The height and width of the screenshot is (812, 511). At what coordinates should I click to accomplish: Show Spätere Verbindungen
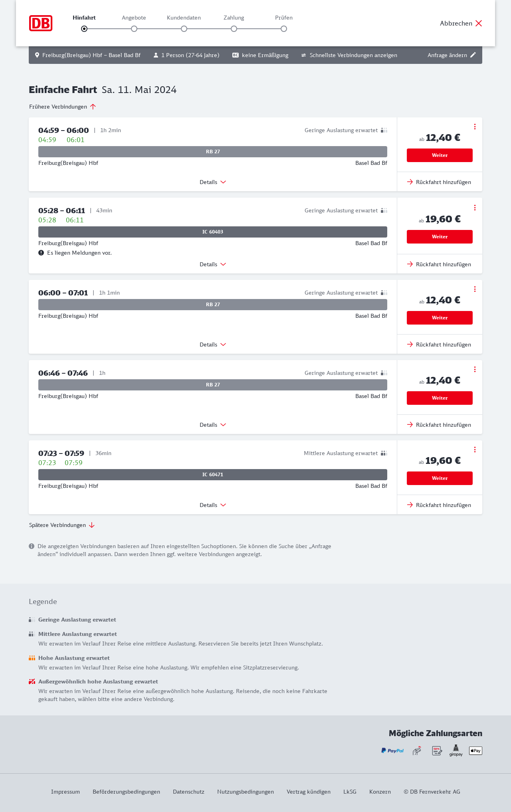tap(62, 525)
